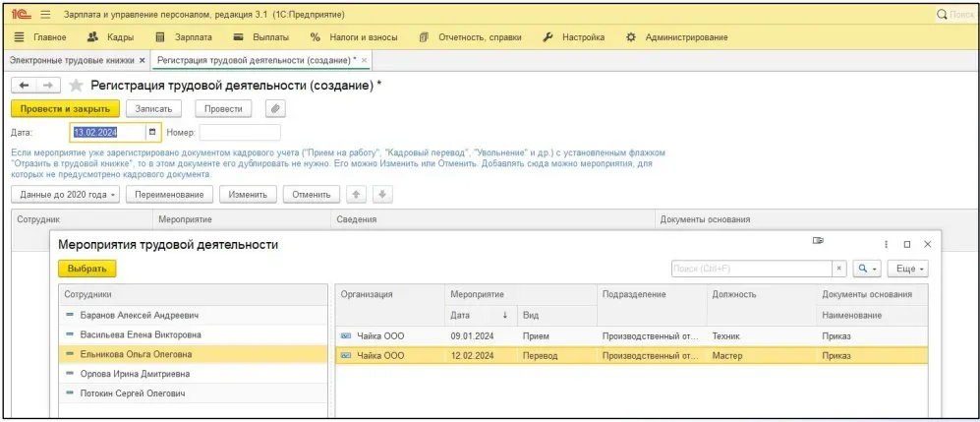The width and height of the screenshot is (980, 422).
Task: Select employee Потокин Сергей Олегович
Action: click(193, 393)
